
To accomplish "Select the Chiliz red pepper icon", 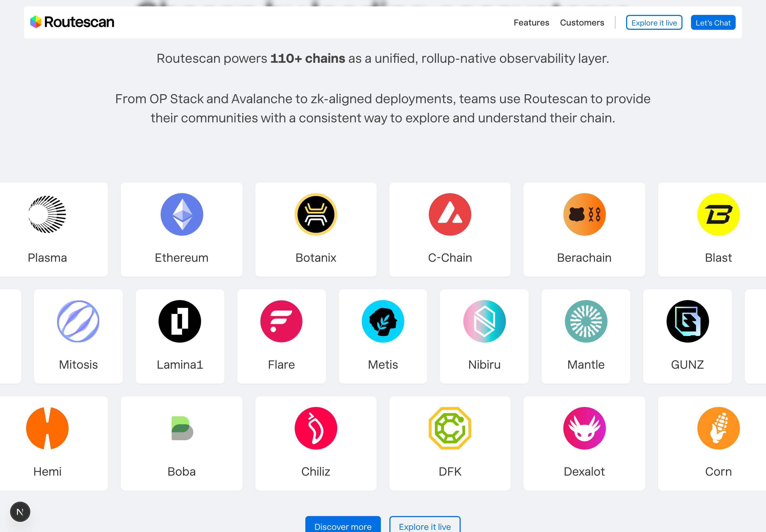I will click(316, 428).
